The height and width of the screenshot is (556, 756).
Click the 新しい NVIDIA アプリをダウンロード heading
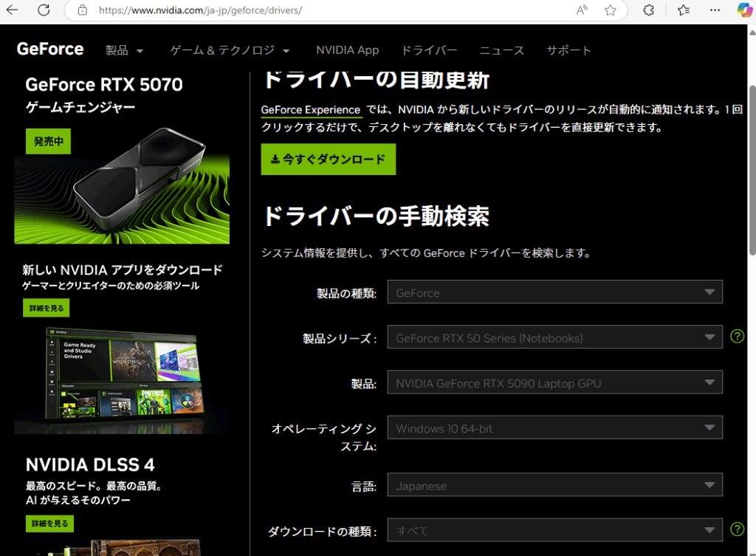[x=123, y=270]
